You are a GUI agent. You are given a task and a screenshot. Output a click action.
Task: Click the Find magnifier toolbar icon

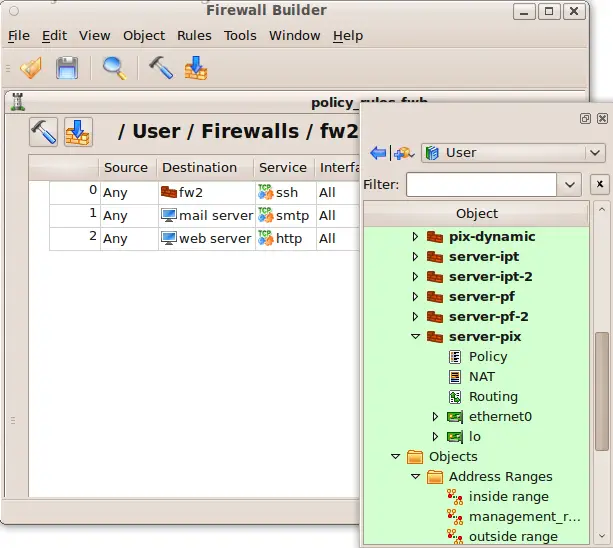point(114,68)
